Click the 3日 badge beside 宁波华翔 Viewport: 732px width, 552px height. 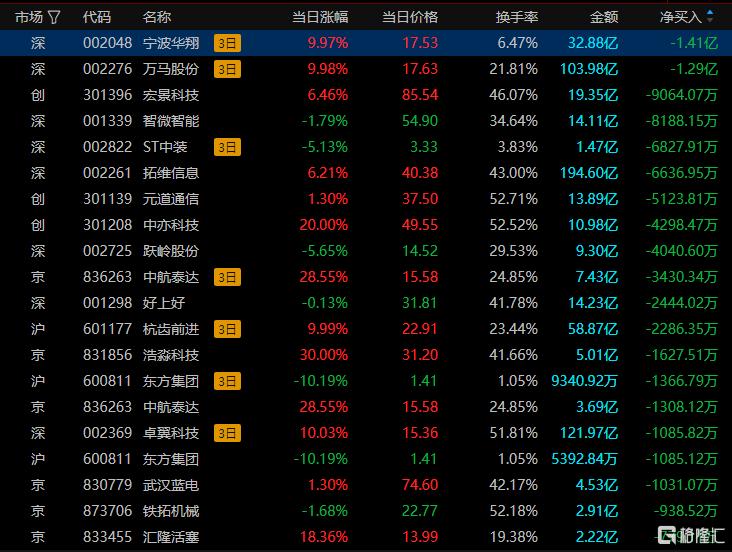point(227,43)
